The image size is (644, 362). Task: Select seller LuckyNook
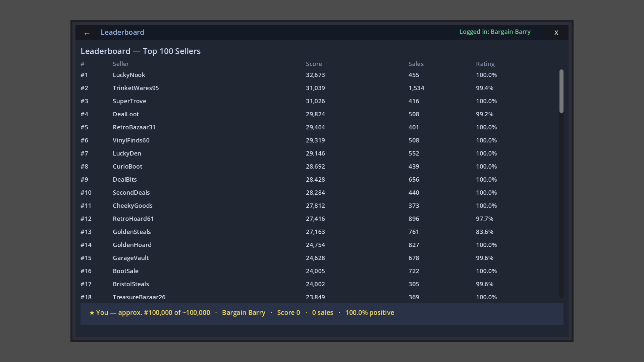pos(129,75)
